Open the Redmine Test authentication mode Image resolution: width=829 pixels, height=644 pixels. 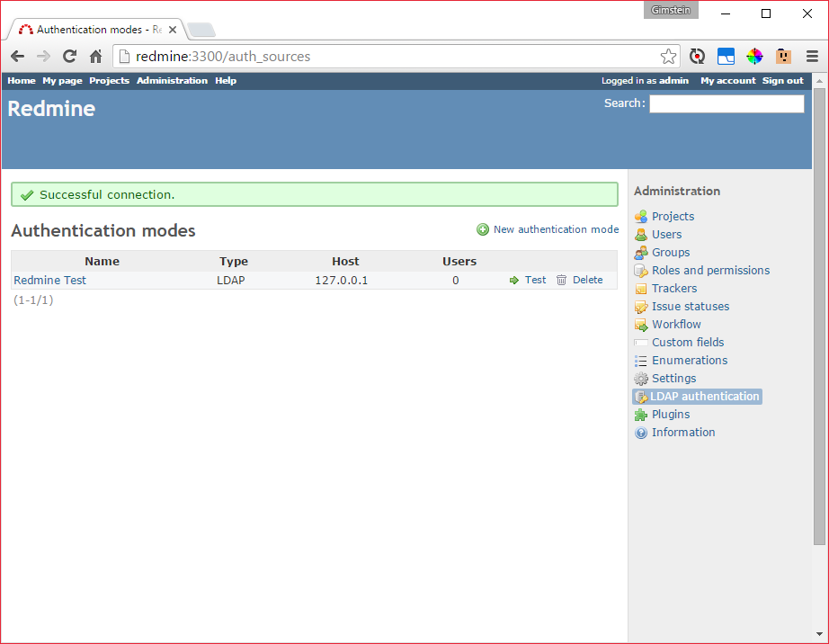[x=49, y=281]
